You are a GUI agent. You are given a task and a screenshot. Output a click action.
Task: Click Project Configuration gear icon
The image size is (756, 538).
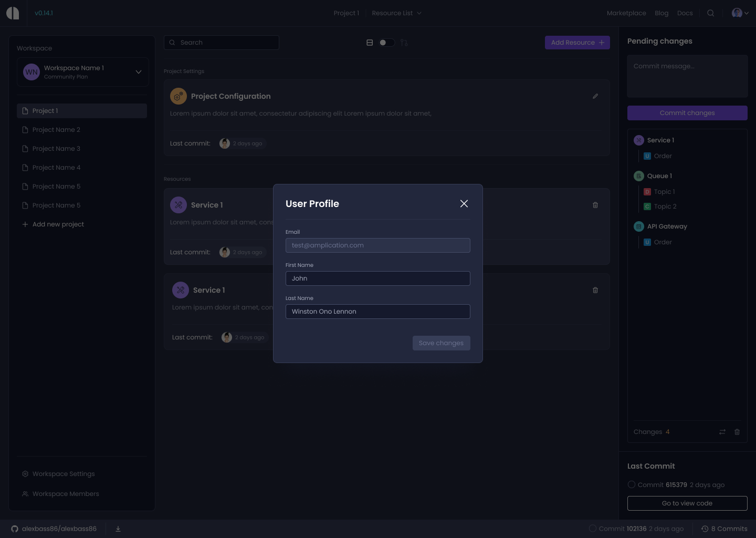tap(178, 96)
